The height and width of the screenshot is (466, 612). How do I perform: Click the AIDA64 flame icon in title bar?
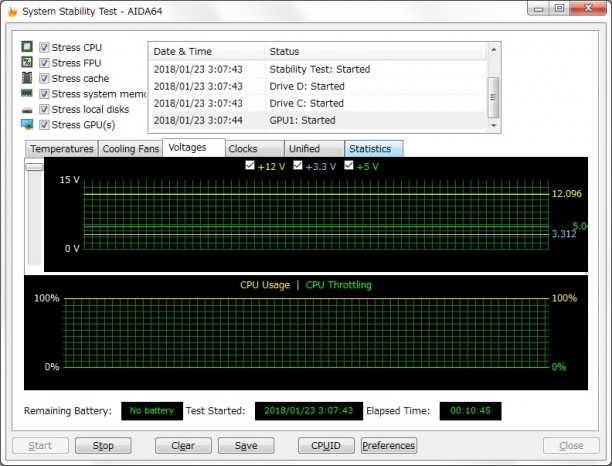[x=12, y=11]
